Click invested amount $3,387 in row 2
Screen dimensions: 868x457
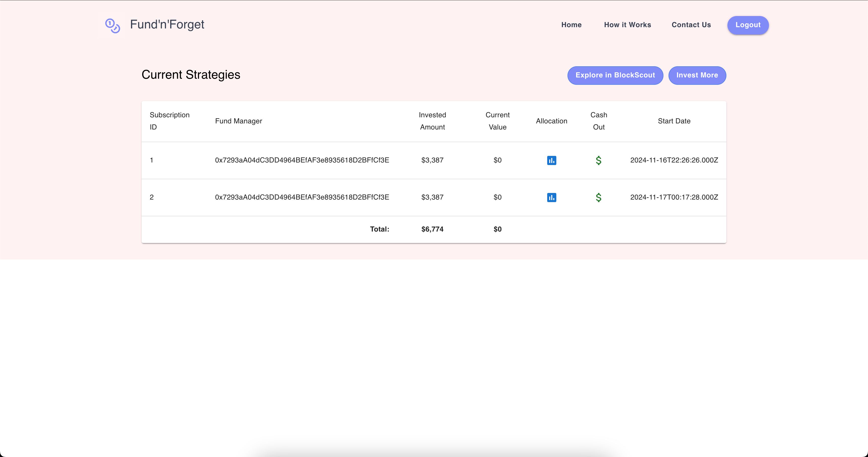432,197
